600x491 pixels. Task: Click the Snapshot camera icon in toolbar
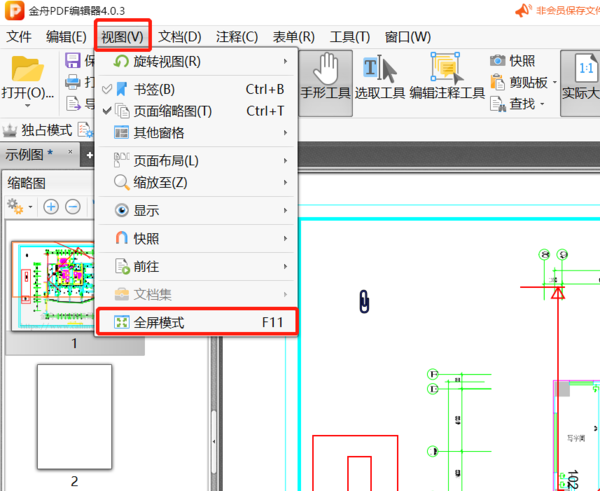point(498,60)
